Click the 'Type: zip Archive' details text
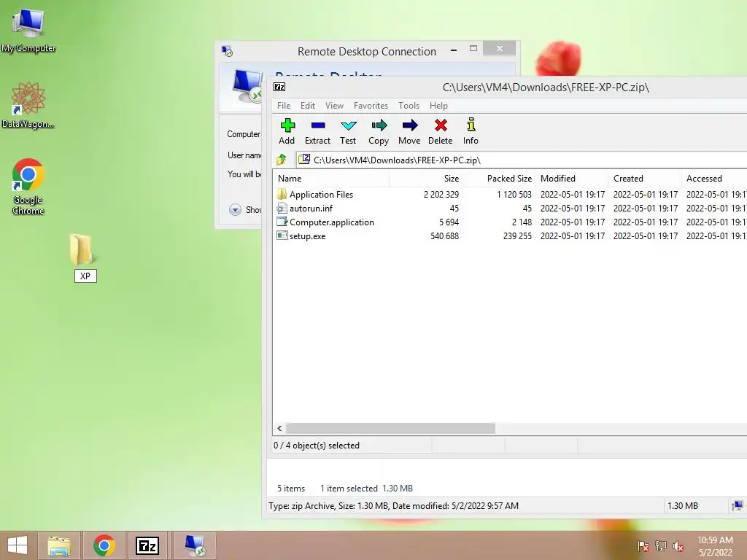 click(393, 506)
